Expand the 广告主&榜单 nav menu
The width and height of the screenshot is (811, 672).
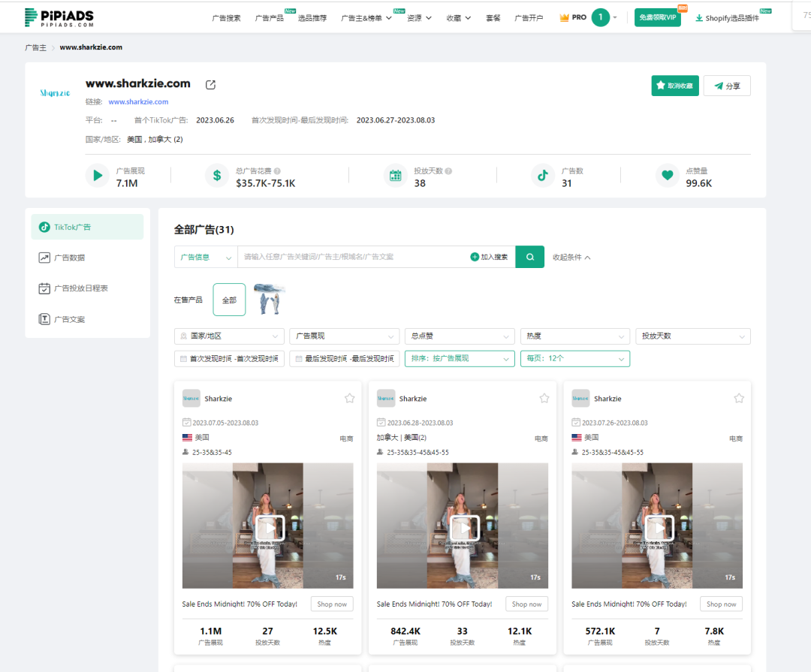point(366,18)
